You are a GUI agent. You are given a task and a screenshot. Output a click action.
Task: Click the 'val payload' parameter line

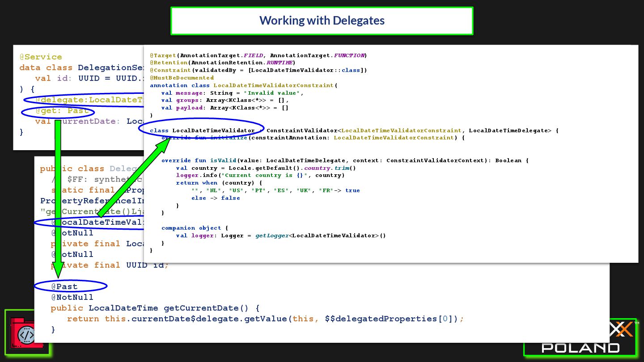225,108
